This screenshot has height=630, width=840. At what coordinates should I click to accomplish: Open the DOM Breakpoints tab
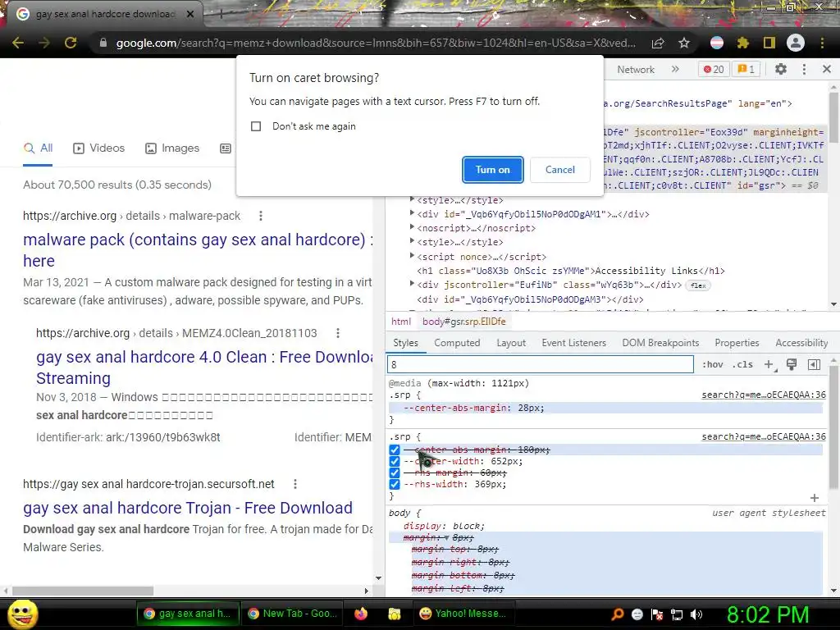click(660, 343)
